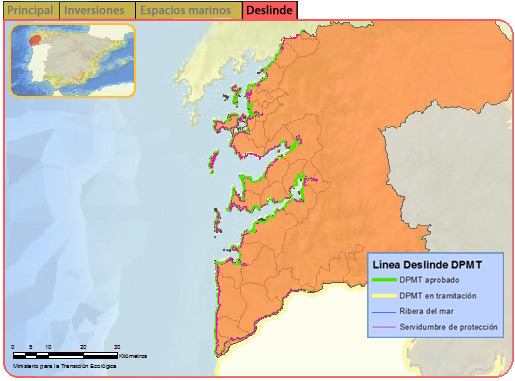Click the Línea Deslinde DPMT legend title
515x381 pixels.
[427, 265]
